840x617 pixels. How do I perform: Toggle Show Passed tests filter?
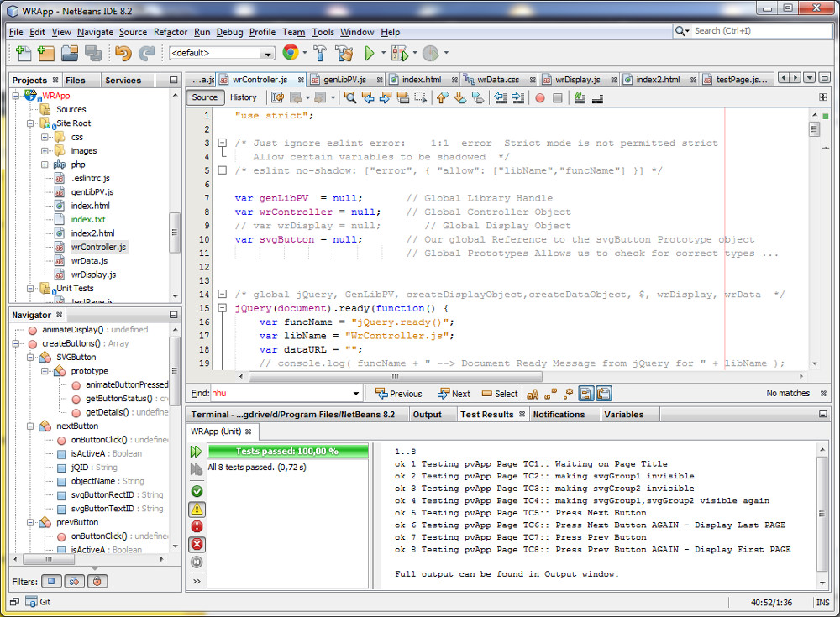197,491
